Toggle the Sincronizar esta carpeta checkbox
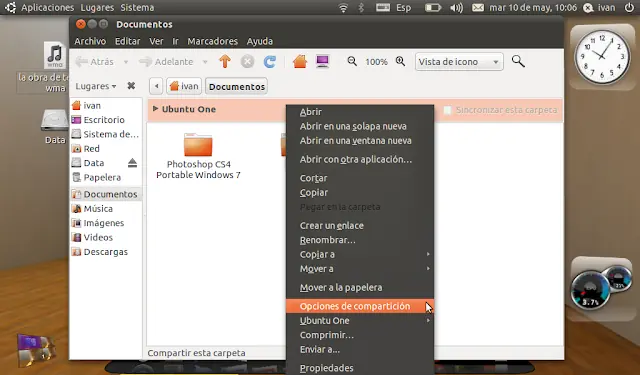 447,110
